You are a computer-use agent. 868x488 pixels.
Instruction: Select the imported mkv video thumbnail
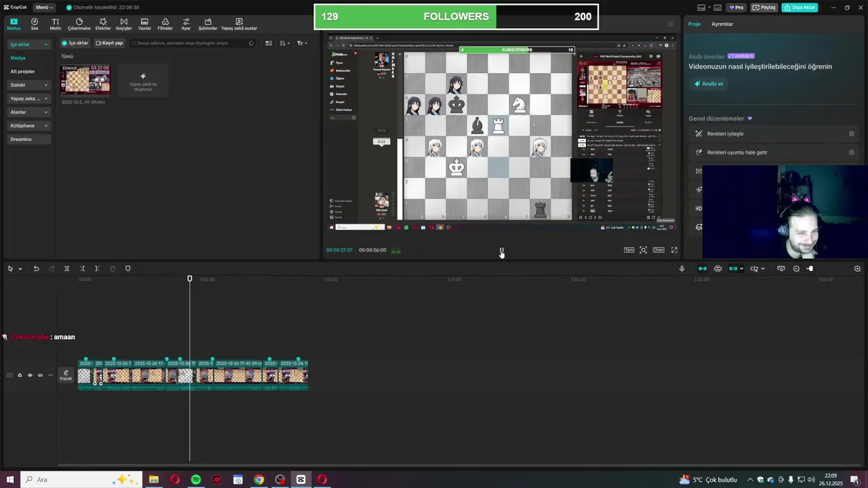pyautogui.click(x=85, y=81)
